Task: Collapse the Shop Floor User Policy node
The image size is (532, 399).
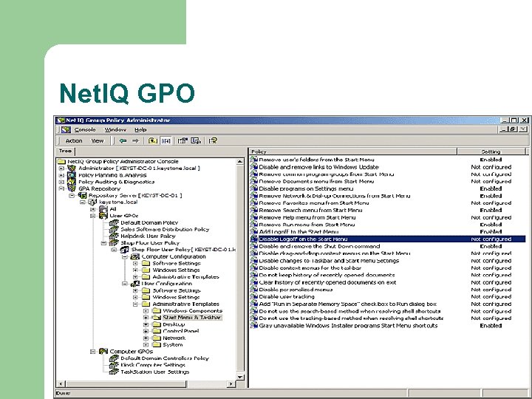Action: [x=104, y=243]
